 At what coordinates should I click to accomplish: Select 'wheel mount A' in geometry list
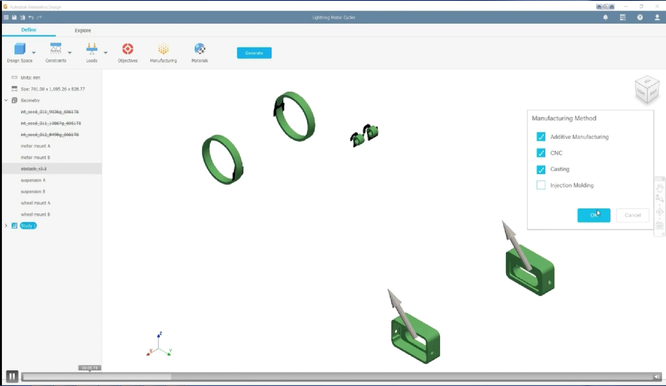click(x=36, y=203)
